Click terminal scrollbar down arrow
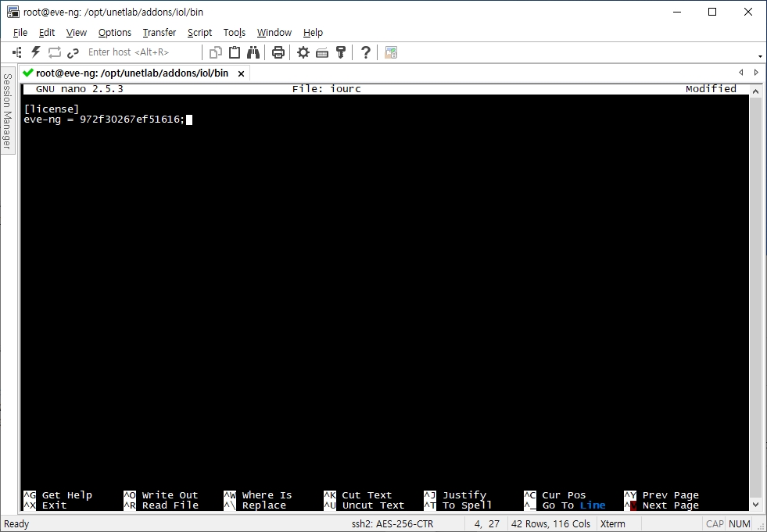 [755, 505]
